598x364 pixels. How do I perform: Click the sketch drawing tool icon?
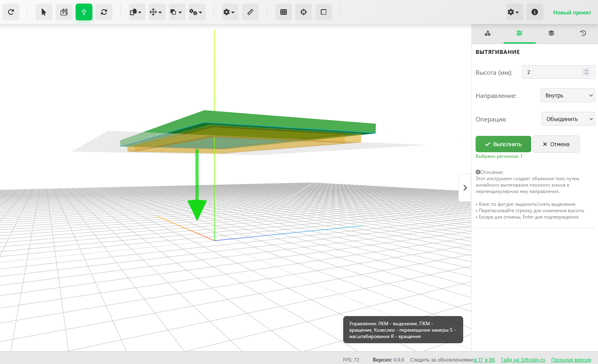(64, 12)
